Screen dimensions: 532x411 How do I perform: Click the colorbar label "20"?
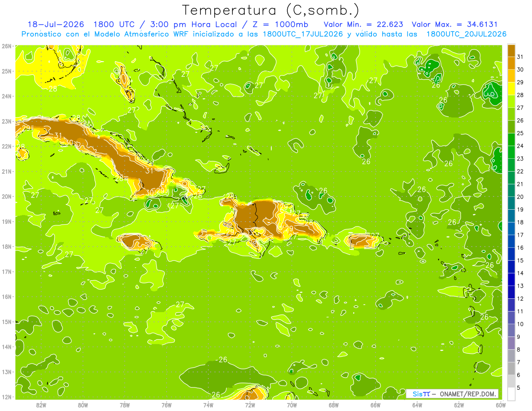[x=520, y=197]
